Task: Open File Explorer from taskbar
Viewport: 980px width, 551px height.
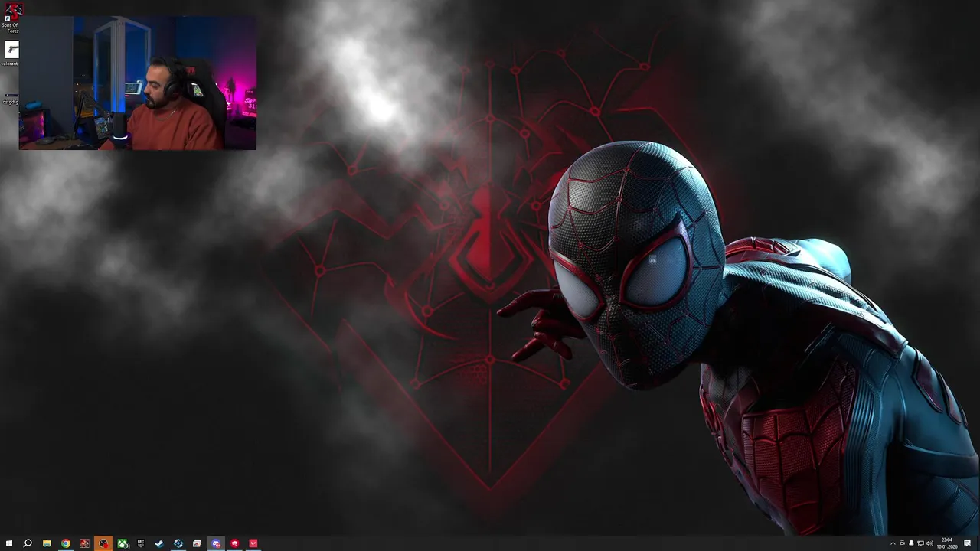Action: (x=47, y=543)
